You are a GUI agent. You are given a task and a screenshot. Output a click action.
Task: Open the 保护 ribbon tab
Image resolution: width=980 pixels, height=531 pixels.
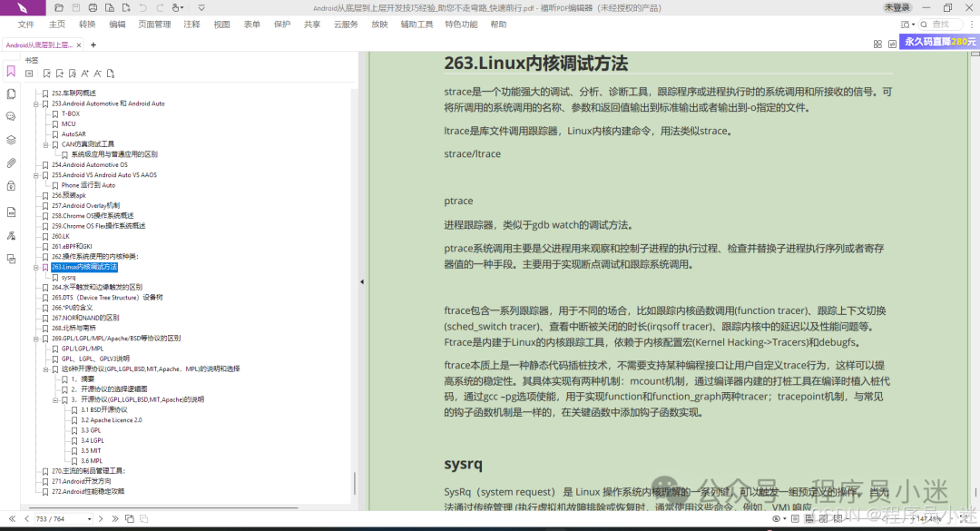282,25
